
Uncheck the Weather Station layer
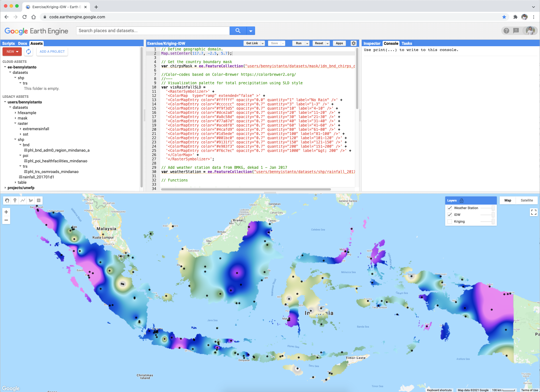(x=450, y=208)
